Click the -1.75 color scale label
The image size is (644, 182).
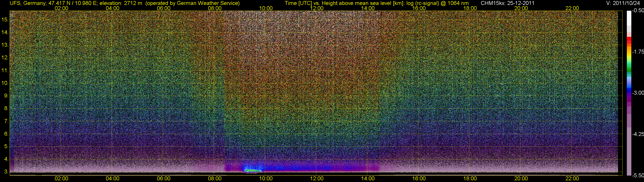pos(638,52)
